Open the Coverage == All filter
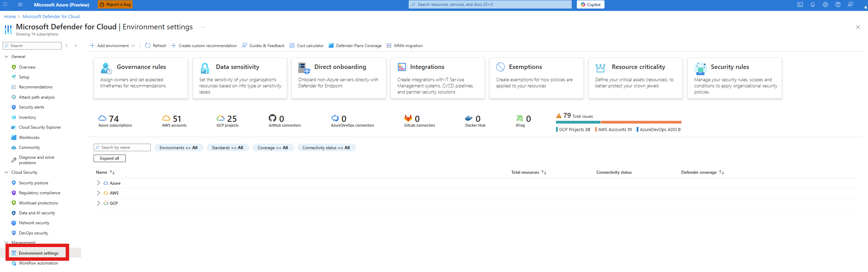868x272 pixels. (x=273, y=148)
